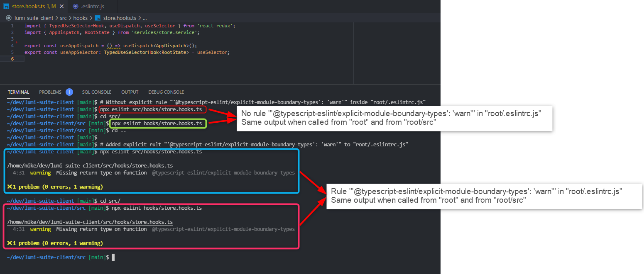Image resolution: width=644 pixels, height=274 pixels.
Task: Open the underlined store.hooks.ts path in the terminal
Action: (x=91, y=166)
